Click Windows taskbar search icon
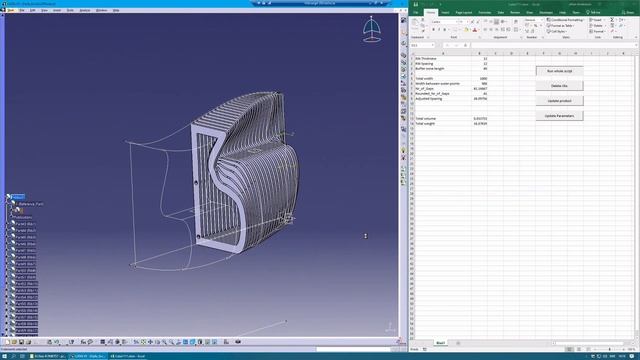Screen dimensions: 640x360 tap(13, 356)
